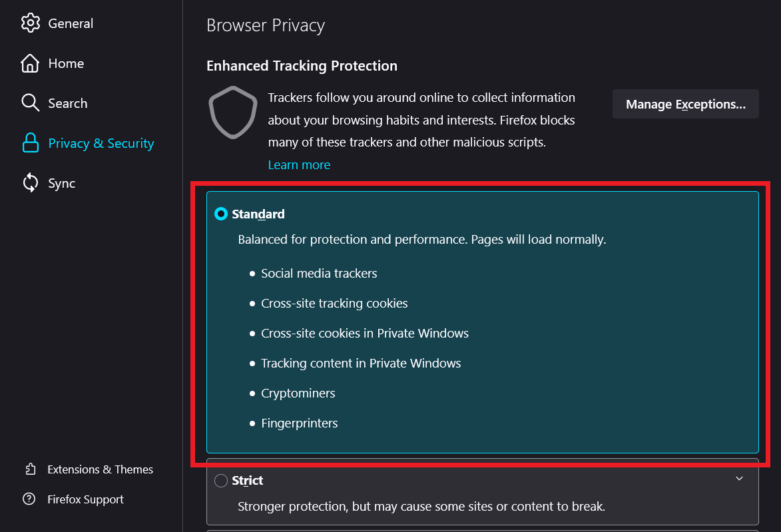
Task: Click the General gear icon
Action: coord(30,23)
